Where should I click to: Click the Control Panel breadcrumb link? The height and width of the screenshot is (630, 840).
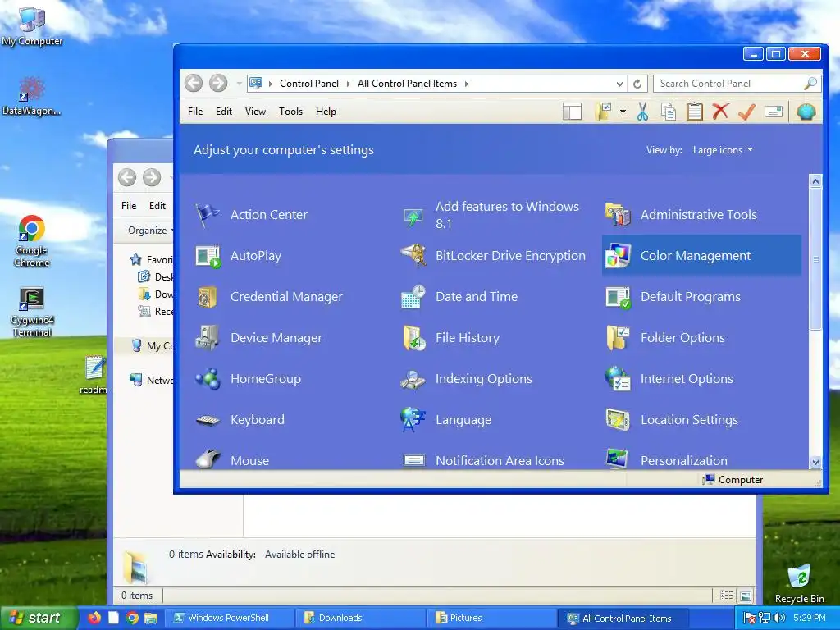tap(309, 84)
